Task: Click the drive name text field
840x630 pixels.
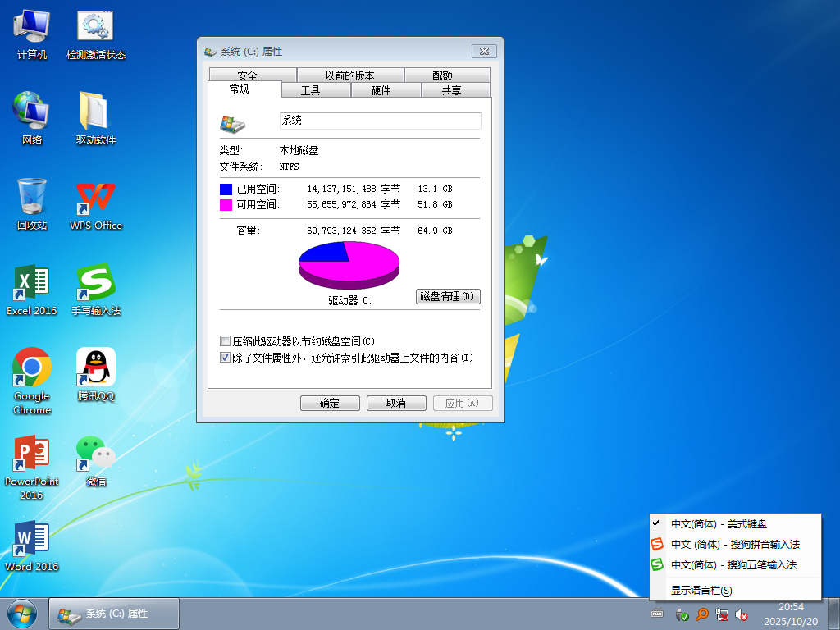Action: point(380,121)
